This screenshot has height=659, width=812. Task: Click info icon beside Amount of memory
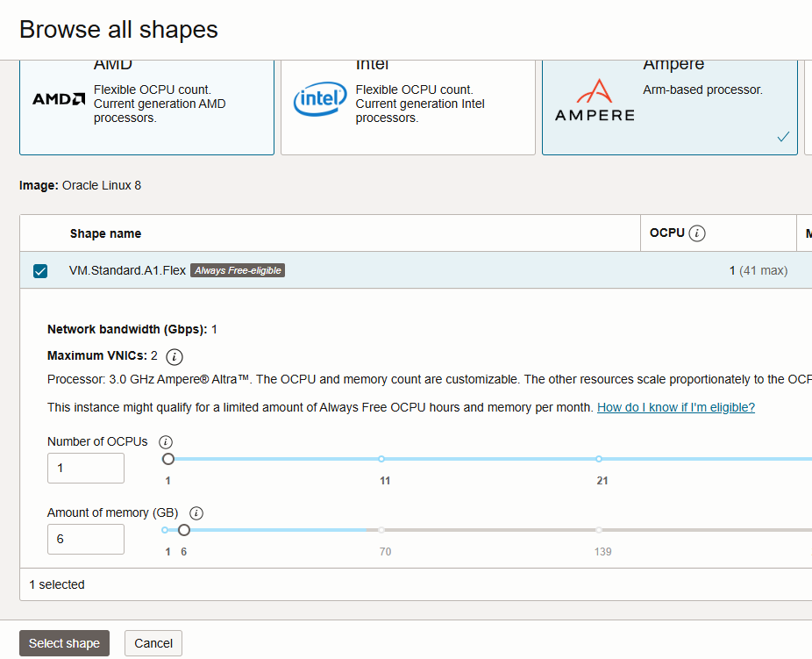pos(196,513)
